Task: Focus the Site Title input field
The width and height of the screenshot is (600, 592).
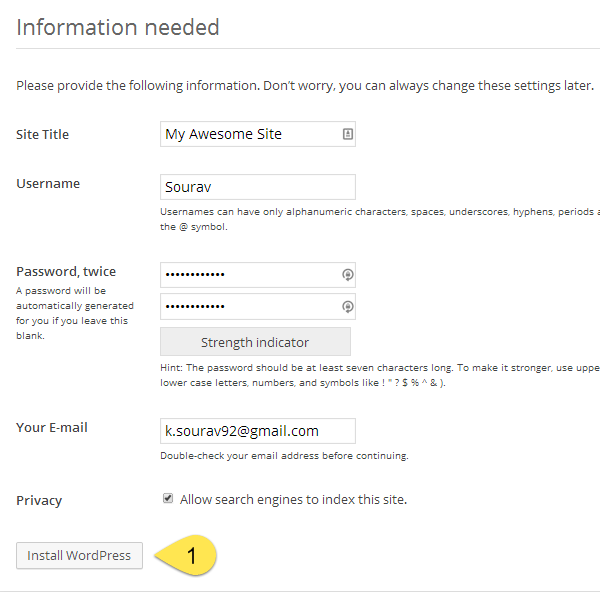Action: point(258,134)
